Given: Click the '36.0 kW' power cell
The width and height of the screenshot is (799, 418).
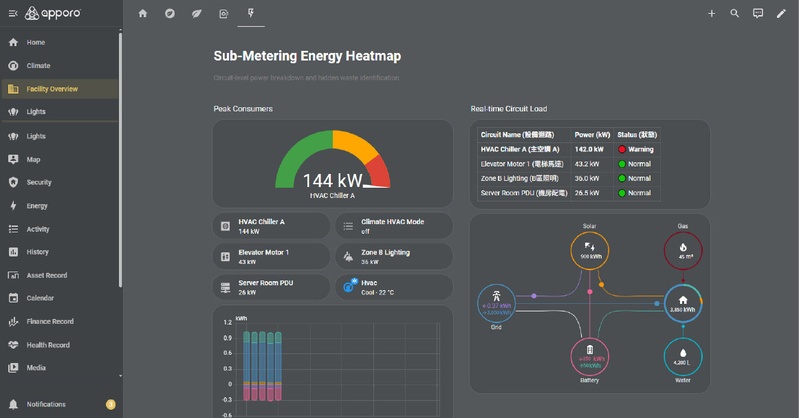Looking at the screenshot, I should coord(587,178).
